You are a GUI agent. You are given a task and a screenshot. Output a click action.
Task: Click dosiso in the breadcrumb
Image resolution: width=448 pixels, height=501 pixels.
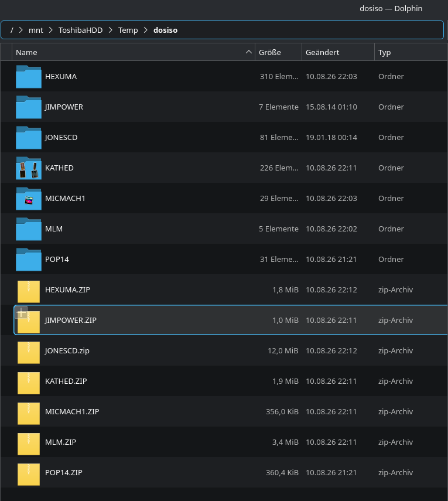(165, 30)
